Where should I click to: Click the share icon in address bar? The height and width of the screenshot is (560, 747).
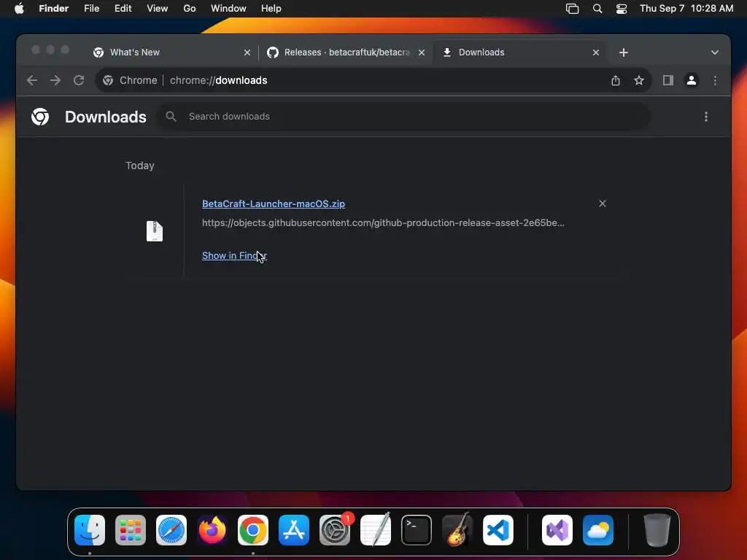click(616, 80)
